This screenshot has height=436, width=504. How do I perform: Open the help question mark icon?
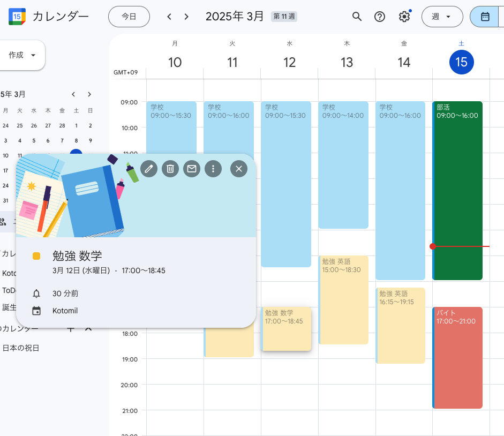(x=380, y=17)
